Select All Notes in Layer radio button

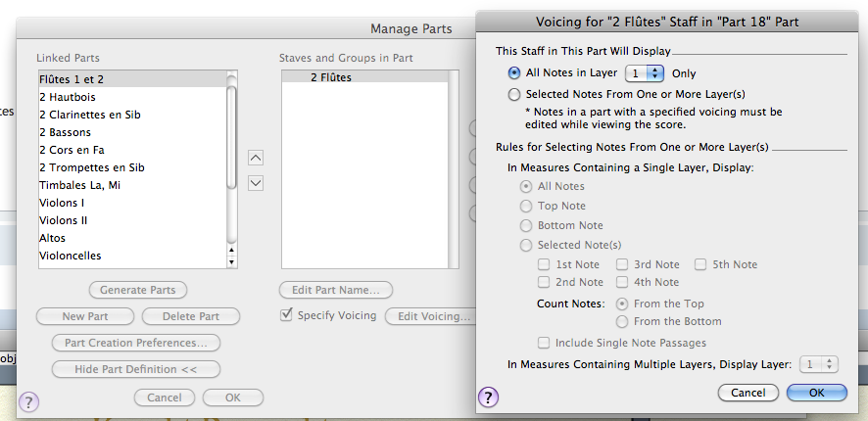pos(514,73)
